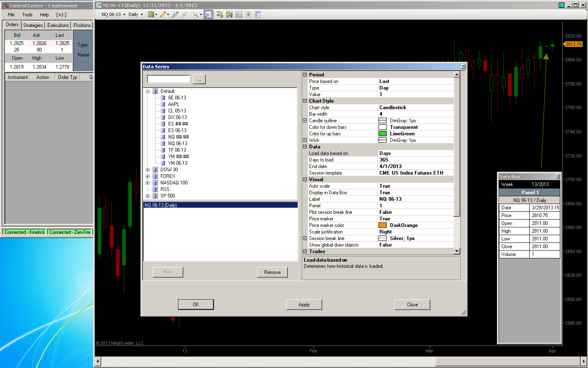Expand the Wick property

tap(305, 140)
